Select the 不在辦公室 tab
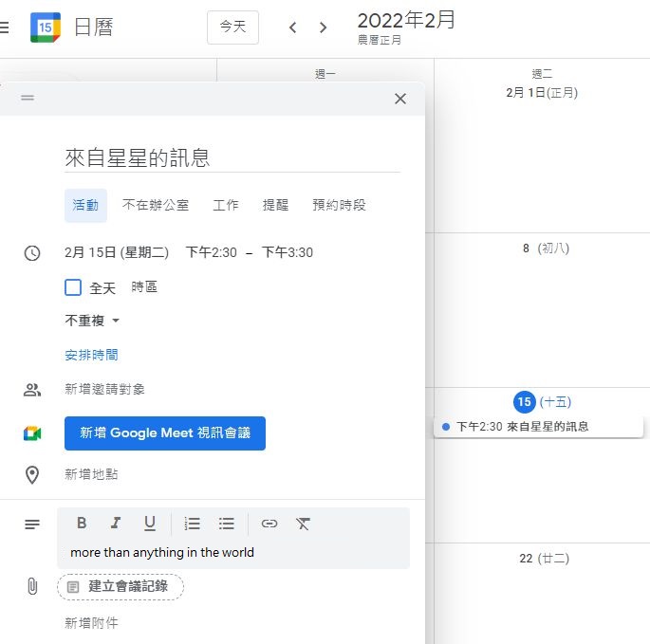The image size is (650, 644). coord(156,205)
